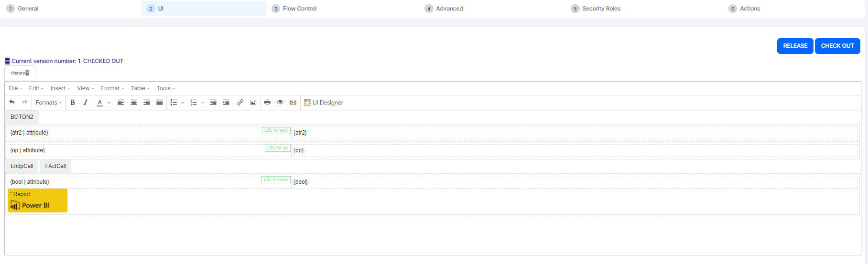The width and height of the screenshot is (868, 264).
Task: Click the justify text icon
Action: pyautogui.click(x=160, y=103)
